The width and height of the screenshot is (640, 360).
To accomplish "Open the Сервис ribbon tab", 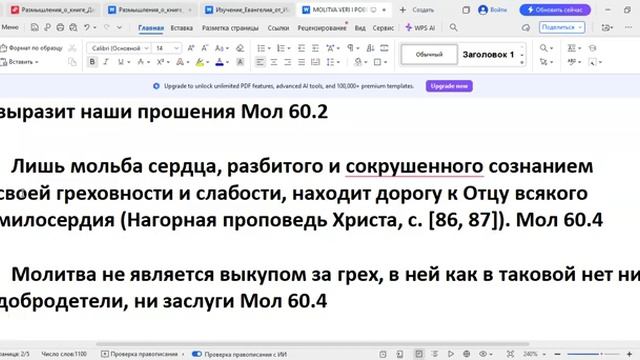I will pyautogui.click(x=383, y=28).
